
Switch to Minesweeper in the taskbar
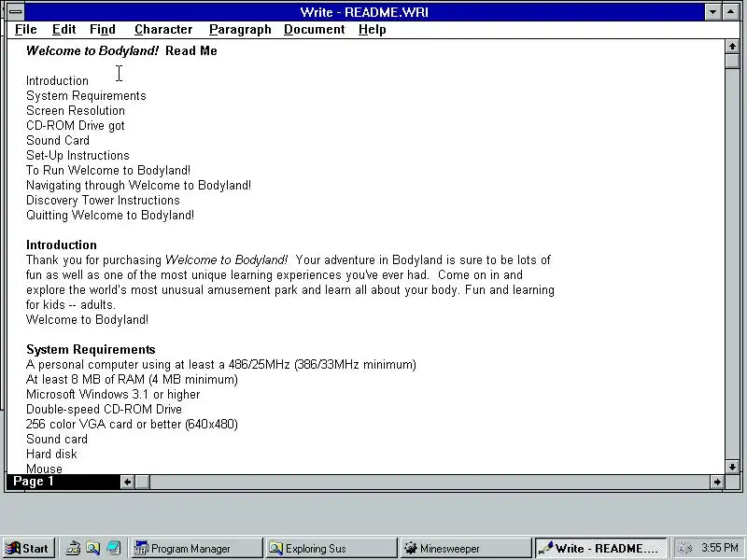click(465, 549)
